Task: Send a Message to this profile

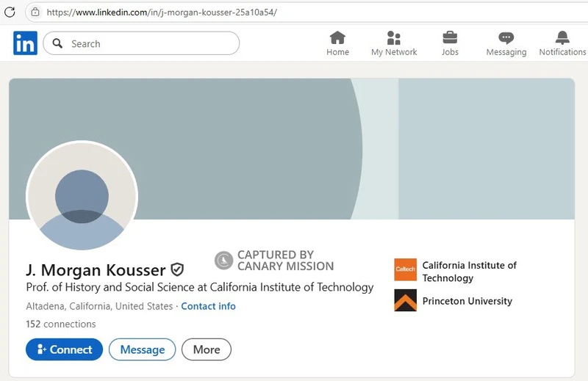Action: click(x=142, y=349)
